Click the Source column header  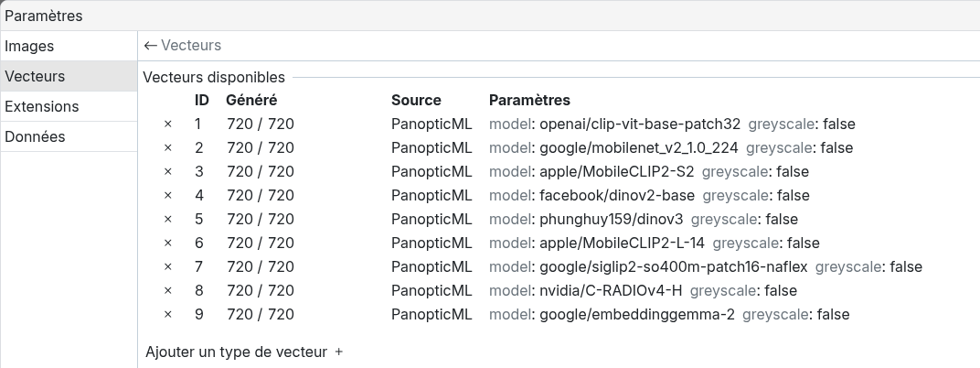pyautogui.click(x=416, y=100)
